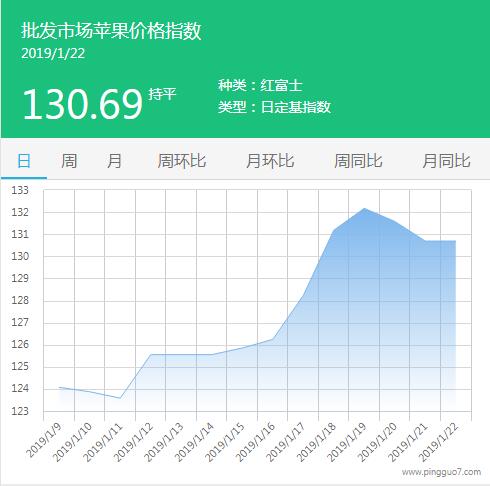The image size is (490, 486).
Task: Click y-axis value 123
Action: 20,411
